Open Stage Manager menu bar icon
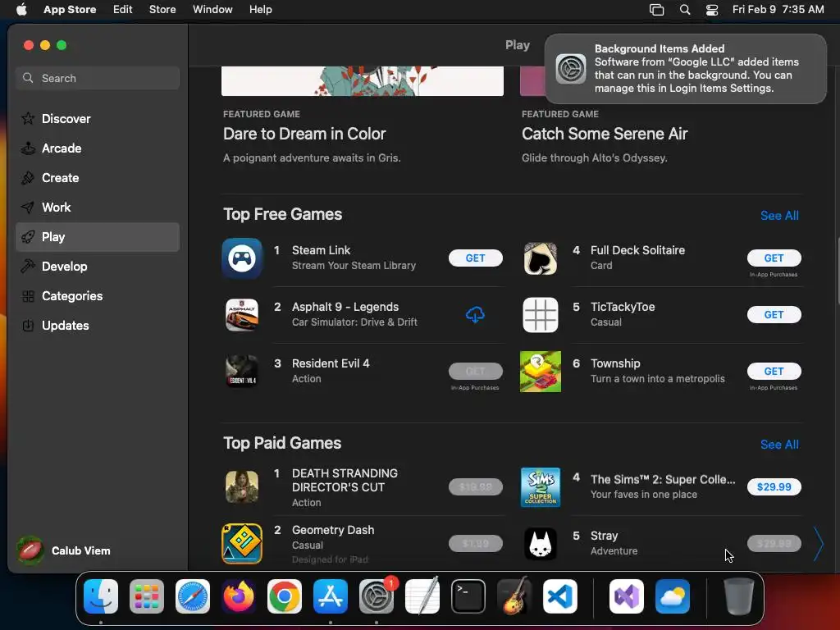Image resolution: width=840 pixels, height=630 pixels. (656, 10)
